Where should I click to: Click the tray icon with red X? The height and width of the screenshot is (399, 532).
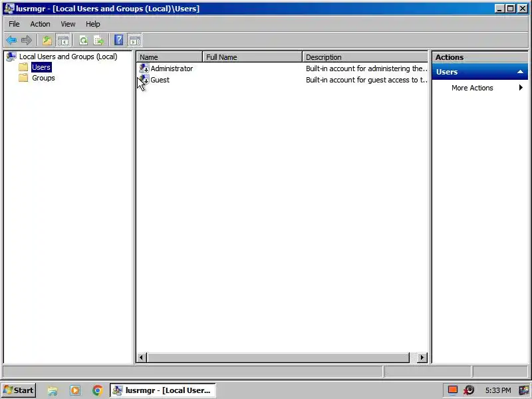[x=469, y=390]
